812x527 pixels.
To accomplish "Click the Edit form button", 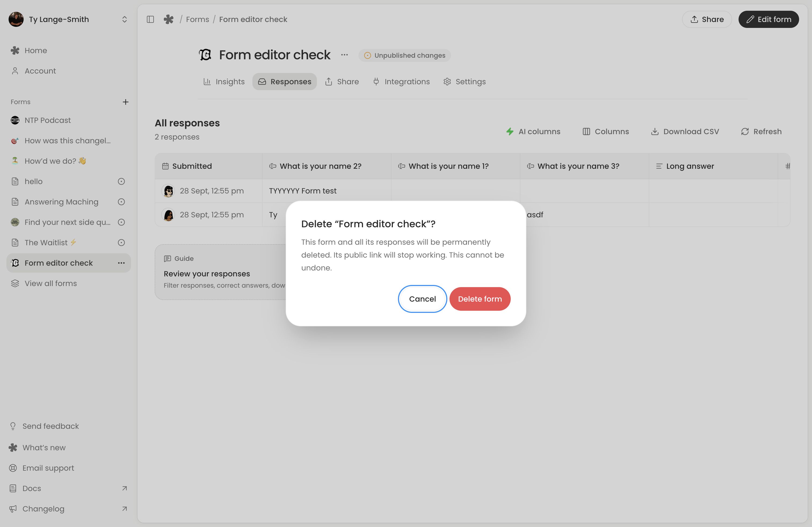I will [x=769, y=19].
